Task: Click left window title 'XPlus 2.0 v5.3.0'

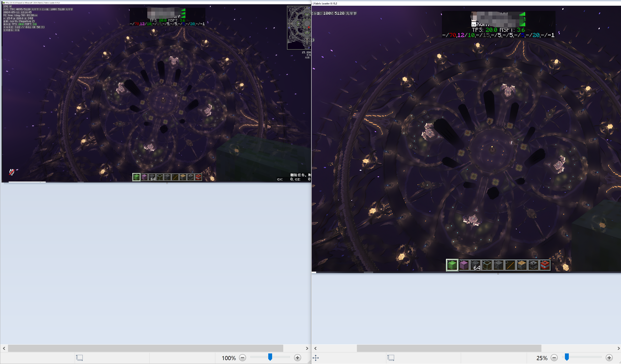Action: (x=11, y=3)
